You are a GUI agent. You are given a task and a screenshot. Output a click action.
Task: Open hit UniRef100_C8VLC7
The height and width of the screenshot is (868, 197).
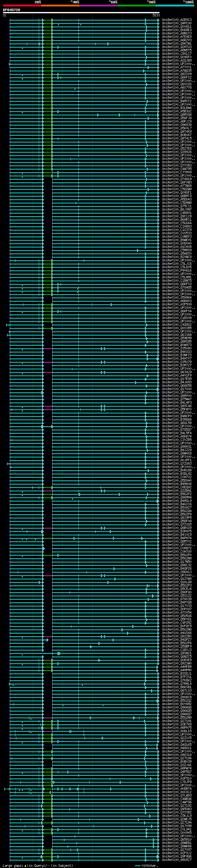tap(177, 54)
